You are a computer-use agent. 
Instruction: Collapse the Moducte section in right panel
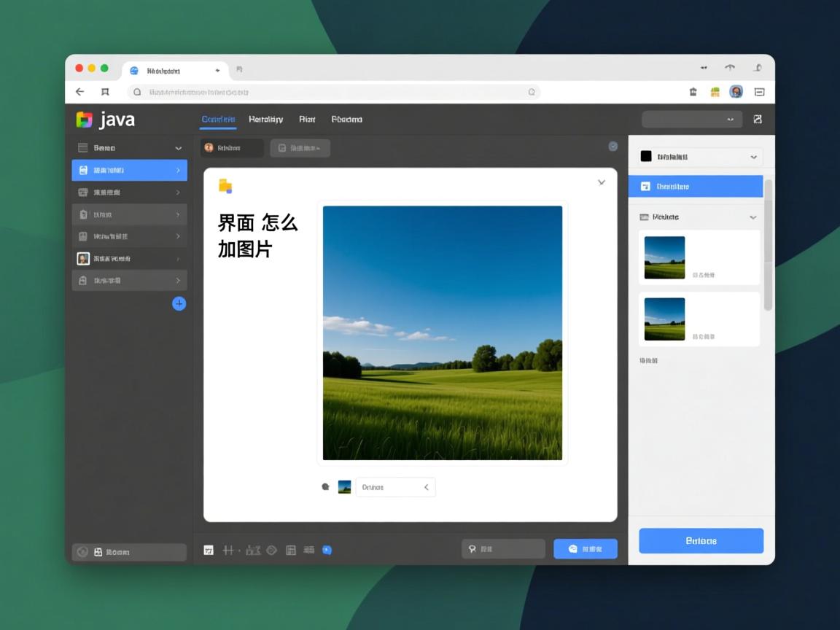(753, 217)
